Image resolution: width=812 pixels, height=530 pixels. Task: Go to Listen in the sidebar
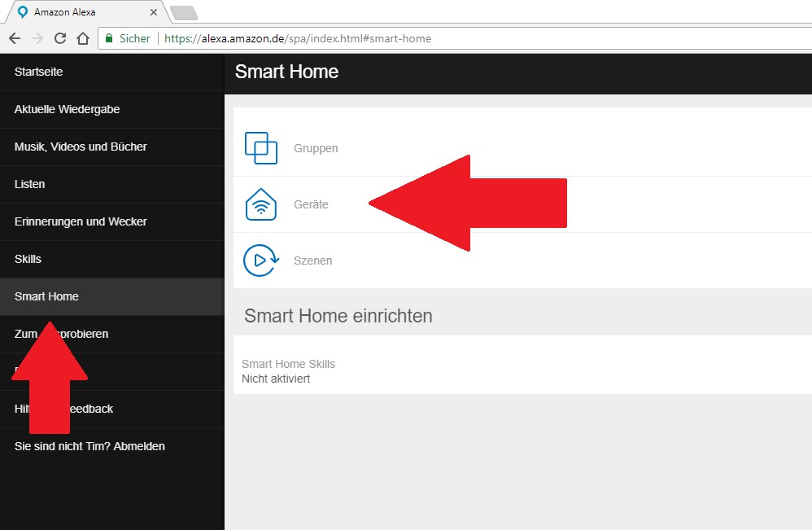30,184
